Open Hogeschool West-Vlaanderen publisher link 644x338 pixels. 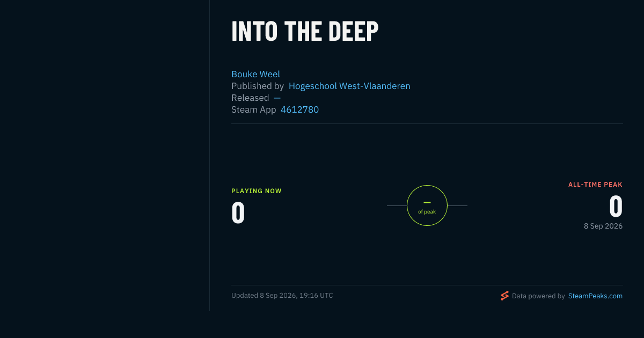point(349,86)
